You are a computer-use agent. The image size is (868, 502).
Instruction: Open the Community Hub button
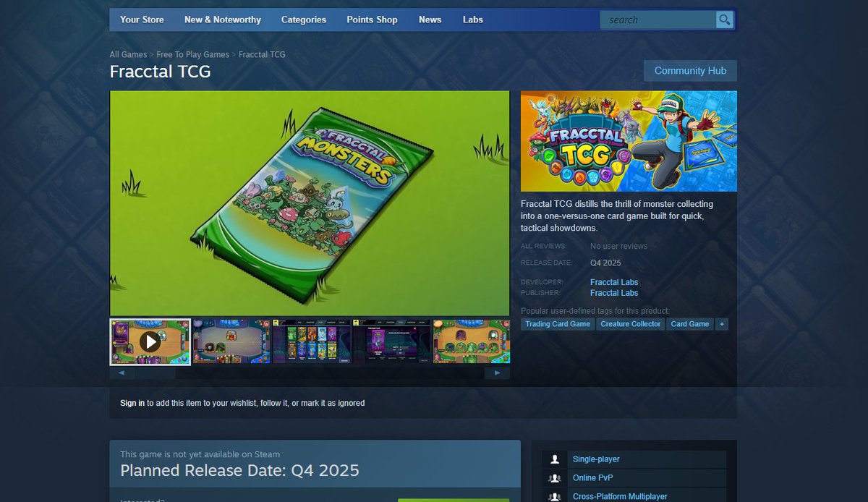pyautogui.click(x=690, y=71)
